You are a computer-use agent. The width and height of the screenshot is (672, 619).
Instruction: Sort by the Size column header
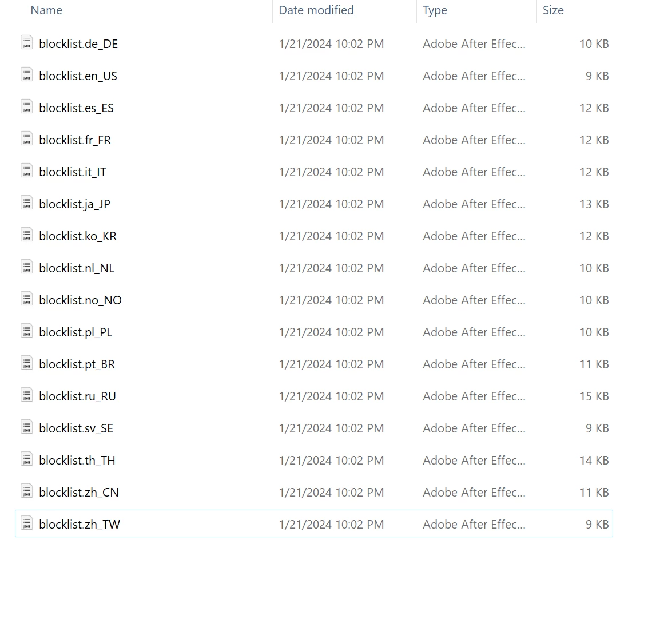point(553,10)
